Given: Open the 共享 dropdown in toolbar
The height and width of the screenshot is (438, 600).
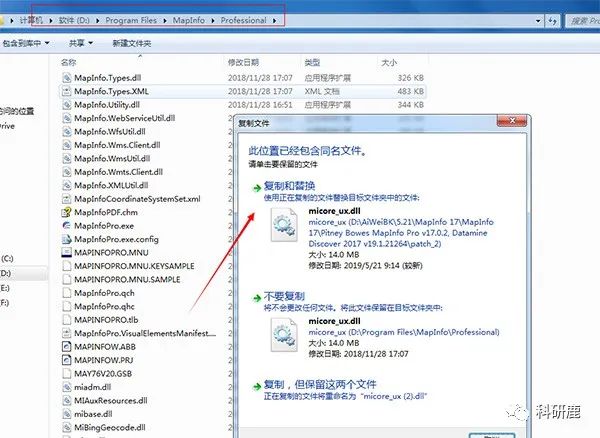Looking at the screenshot, I should click(x=80, y=43).
